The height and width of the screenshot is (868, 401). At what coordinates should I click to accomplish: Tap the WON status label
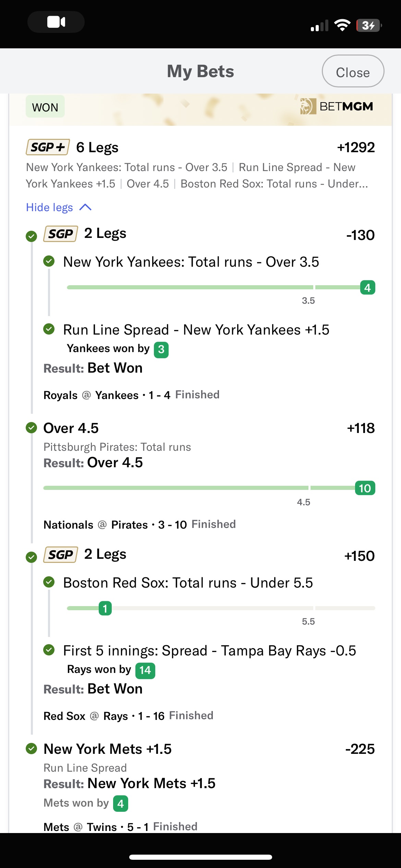coord(45,107)
